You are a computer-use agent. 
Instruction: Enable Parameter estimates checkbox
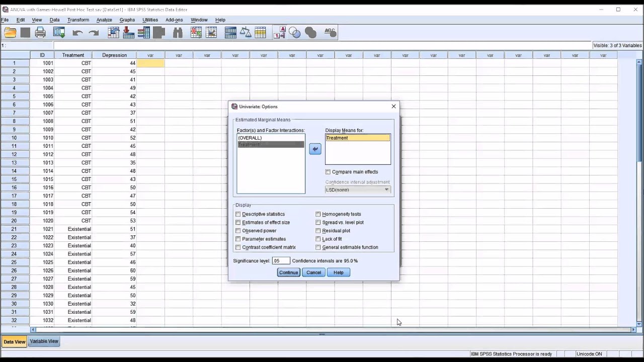click(x=238, y=239)
